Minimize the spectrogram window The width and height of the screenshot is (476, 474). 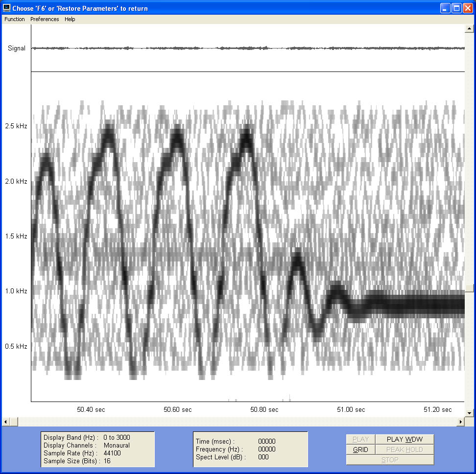tap(445, 8)
